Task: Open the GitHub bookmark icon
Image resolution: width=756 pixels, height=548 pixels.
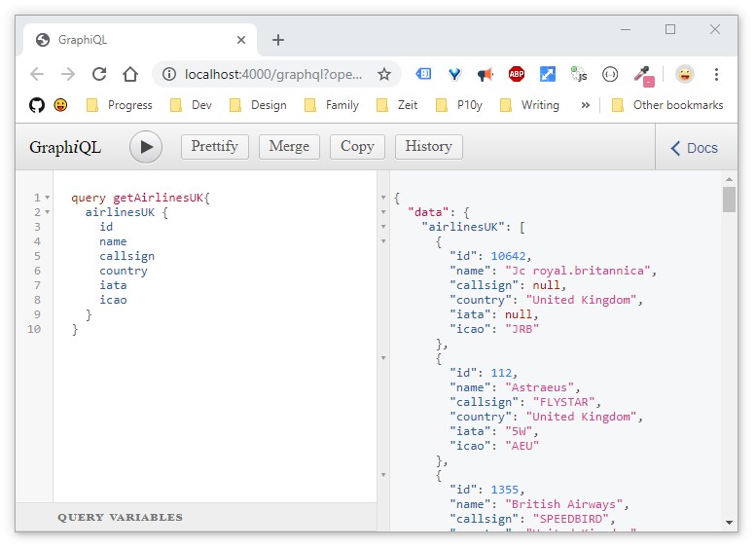Action: point(37,105)
